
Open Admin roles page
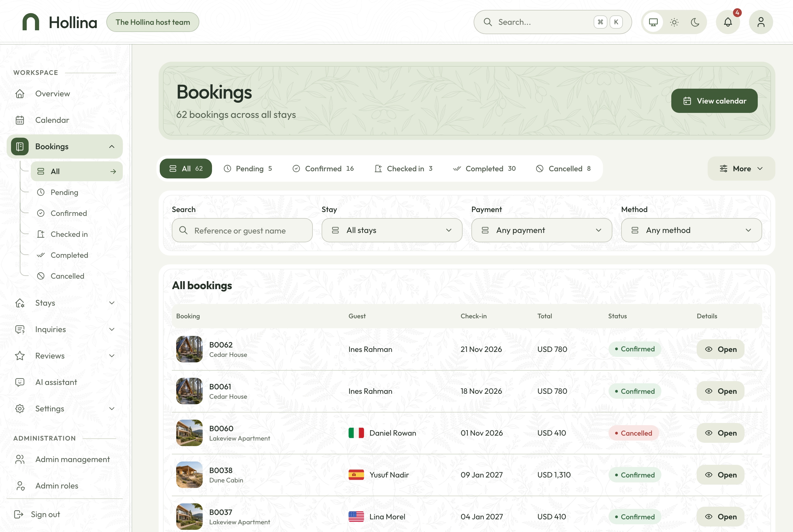tap(64, 486)
